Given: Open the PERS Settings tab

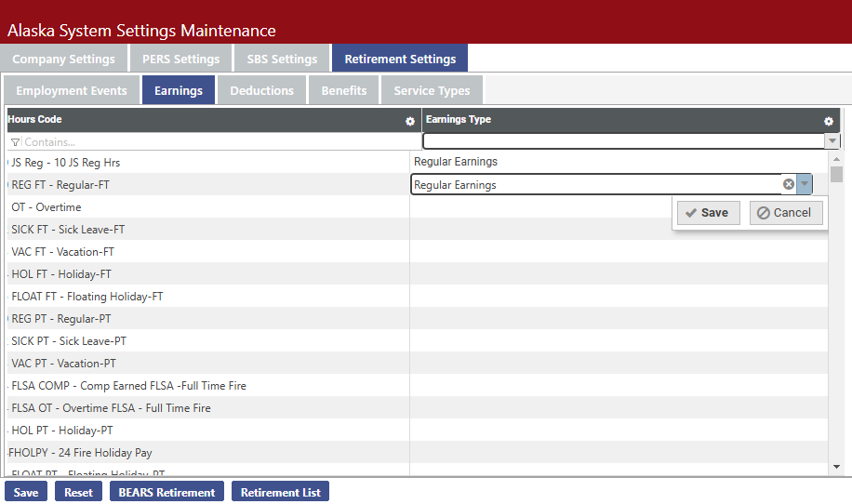Looking at the screenshot, I should pyautogui.click(x=181, y=59).
